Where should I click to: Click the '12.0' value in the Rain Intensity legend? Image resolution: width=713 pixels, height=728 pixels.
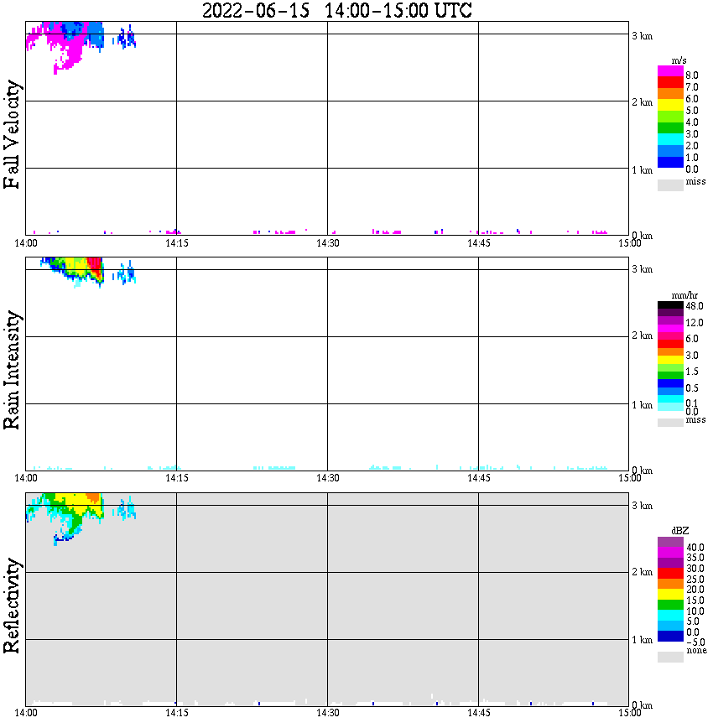click(x=695, y=323)
